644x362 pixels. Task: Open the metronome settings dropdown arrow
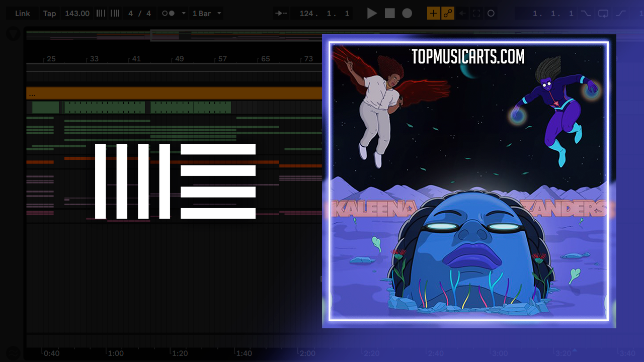tap(184, 14)
